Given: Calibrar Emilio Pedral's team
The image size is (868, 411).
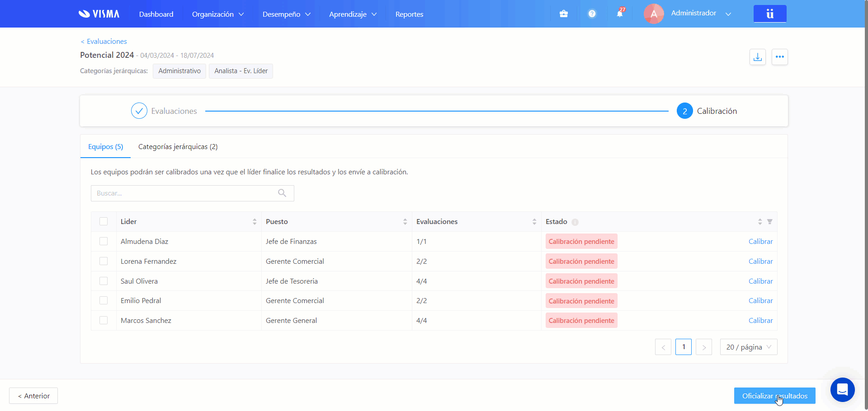Looking at the screenshot, I should click(760, 301).
